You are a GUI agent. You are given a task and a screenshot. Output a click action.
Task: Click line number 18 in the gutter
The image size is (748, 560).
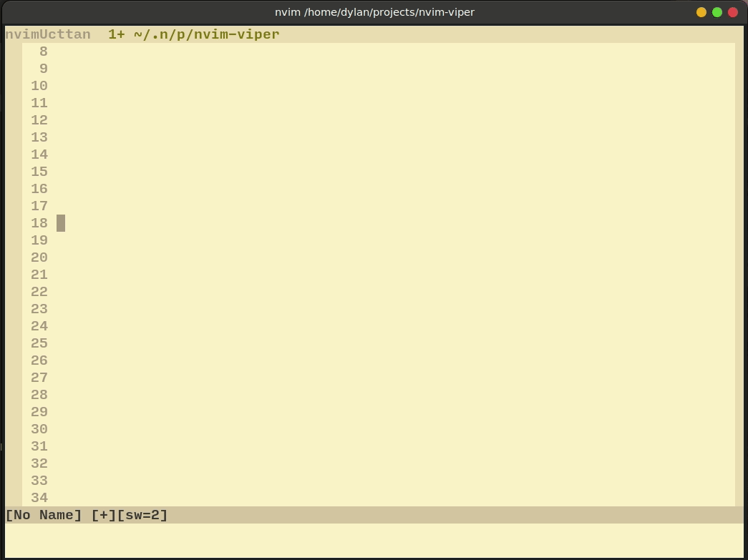[39, 223]
